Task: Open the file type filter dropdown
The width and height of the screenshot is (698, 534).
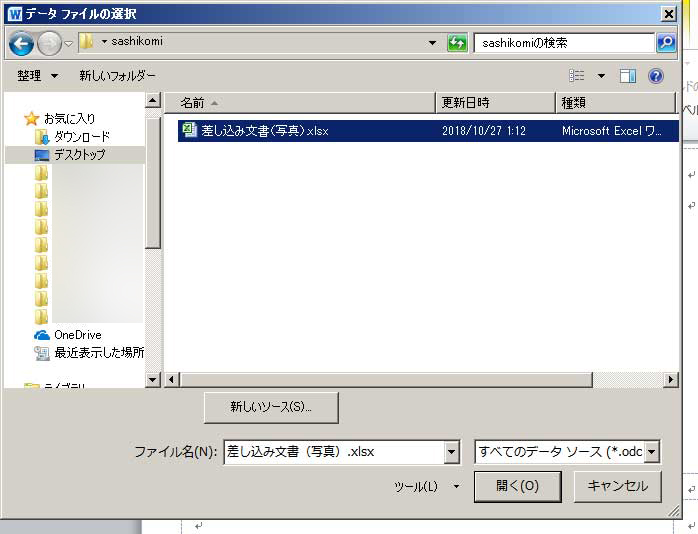Action: point(652,452)
